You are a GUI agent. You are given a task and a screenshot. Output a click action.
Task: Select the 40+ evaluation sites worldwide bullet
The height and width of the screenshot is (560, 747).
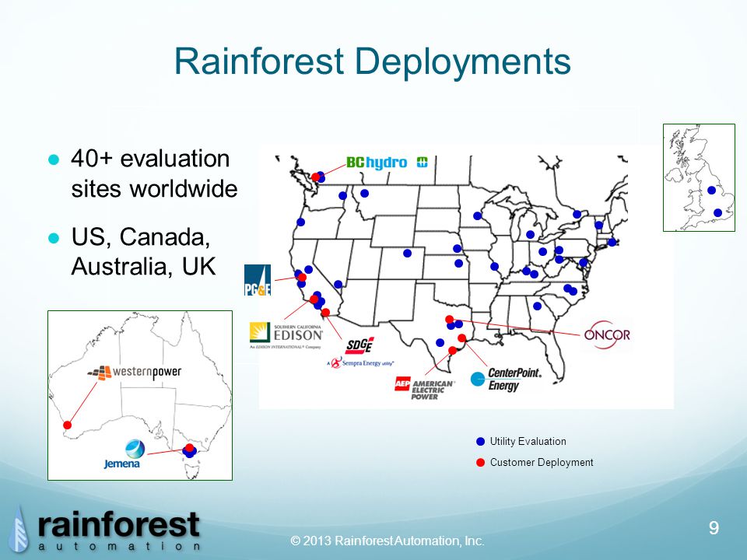[x=154, y=173]
